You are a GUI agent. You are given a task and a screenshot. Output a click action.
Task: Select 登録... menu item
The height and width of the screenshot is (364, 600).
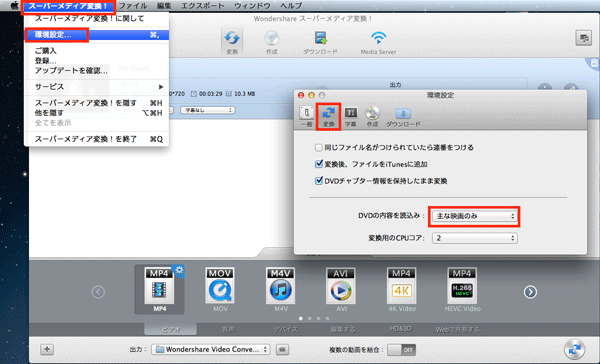(96, 60)
